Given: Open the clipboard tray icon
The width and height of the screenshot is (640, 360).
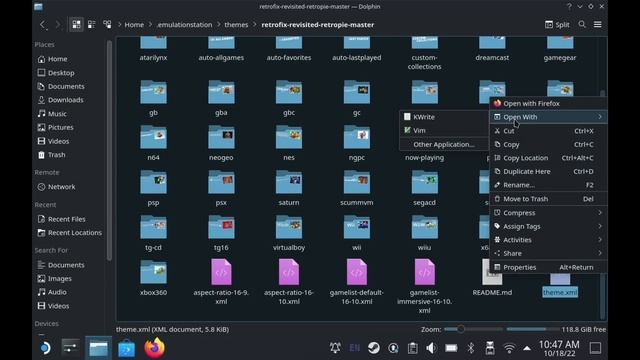Looking at the screenshot, I should [412, 348].
